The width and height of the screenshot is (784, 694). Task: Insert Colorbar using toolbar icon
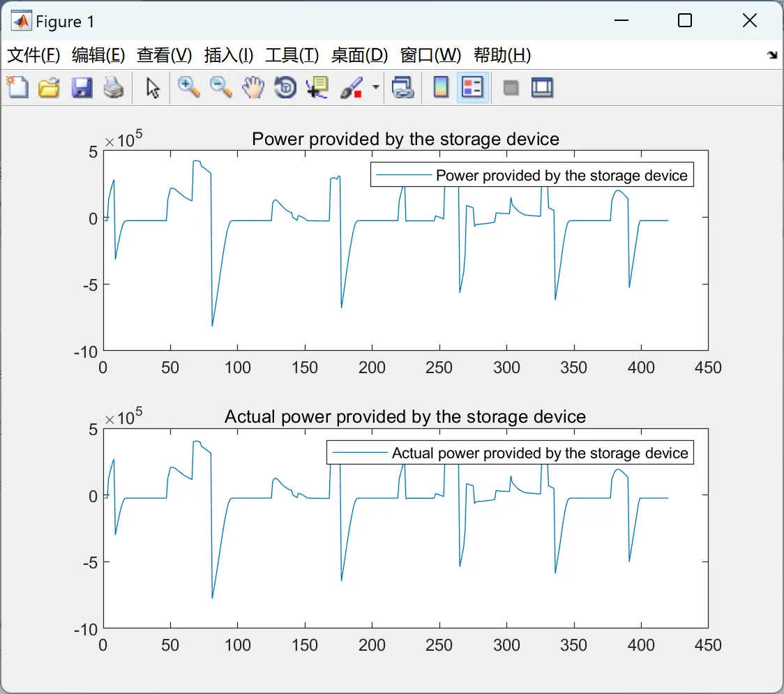(x=441, y=87)
